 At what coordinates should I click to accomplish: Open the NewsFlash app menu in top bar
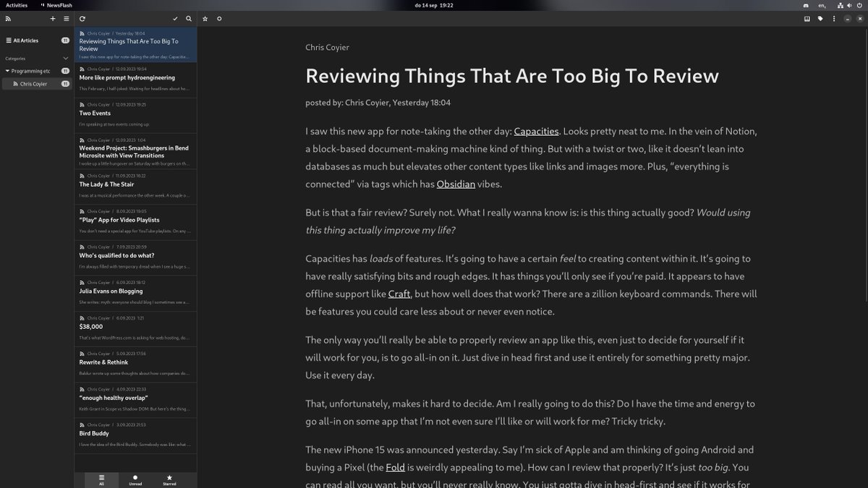pyautogui.click(x=56, y=5)
